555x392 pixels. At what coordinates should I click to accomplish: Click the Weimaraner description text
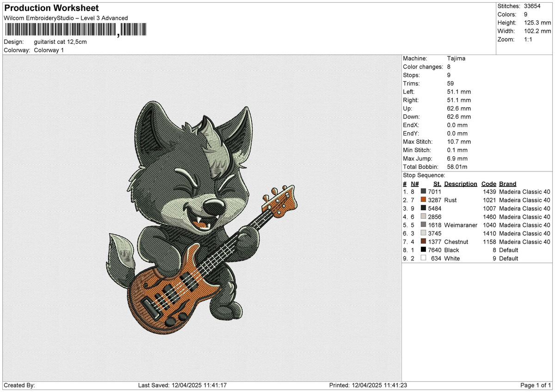tap(461, 225)
